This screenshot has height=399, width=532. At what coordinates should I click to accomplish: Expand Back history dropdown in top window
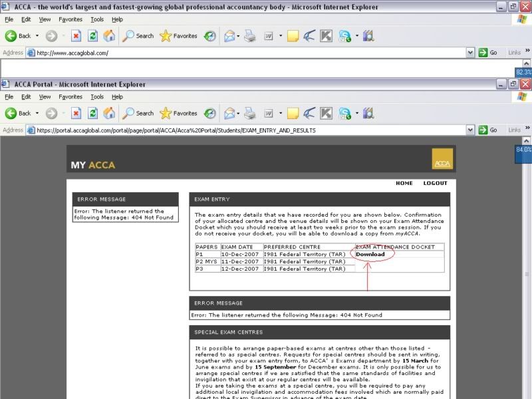(x=37, y=36)
